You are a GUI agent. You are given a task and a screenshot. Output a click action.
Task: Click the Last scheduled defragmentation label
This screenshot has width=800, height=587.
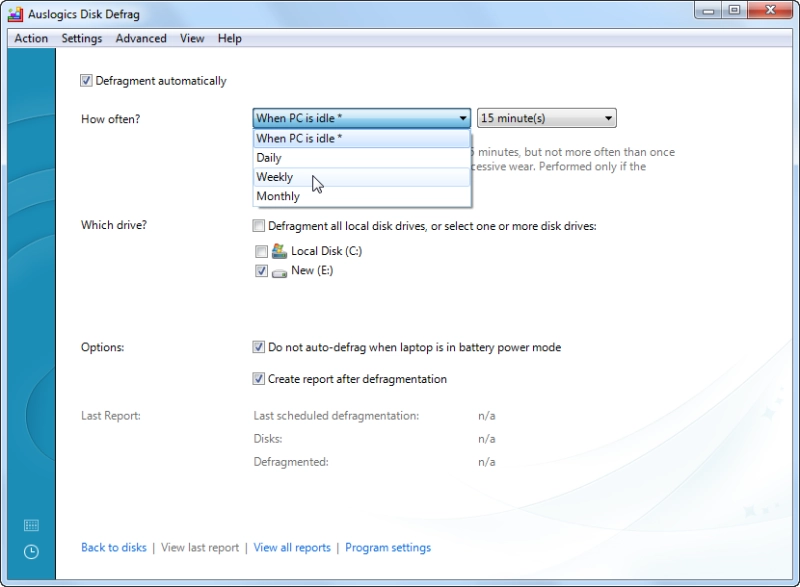pyautogui.click(x=336, y=416)
